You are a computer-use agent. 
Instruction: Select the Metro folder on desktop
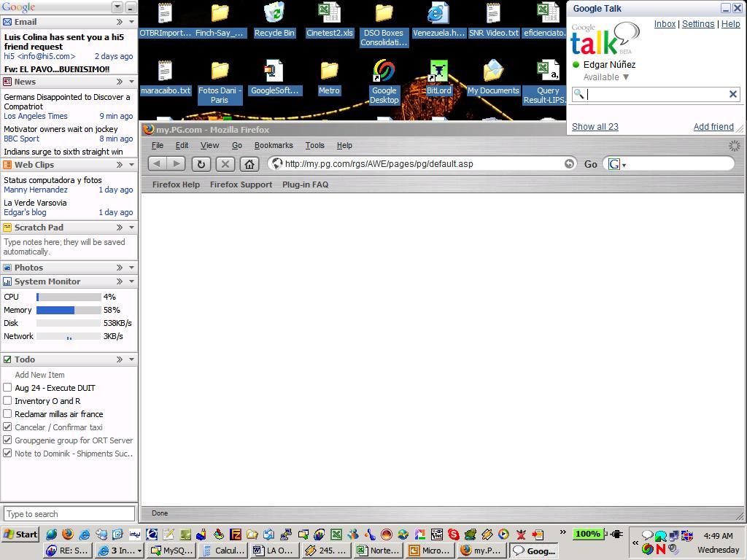(329, 77)
